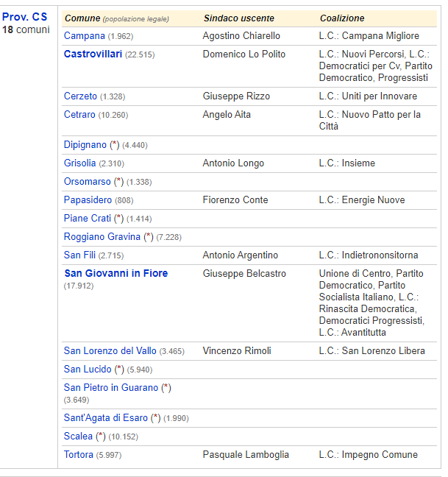The height and width of the screenshot is (477, 448).
Task: Open the Scalea comune link
Action: pyautogui.click(x=78, y=437)
